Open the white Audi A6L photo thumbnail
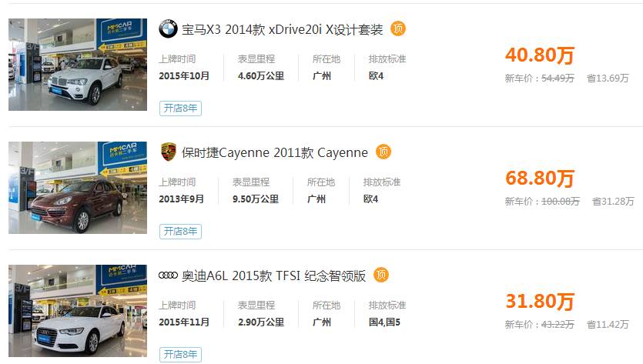Viewport: 643px width, 364px height. coord(78,311)
